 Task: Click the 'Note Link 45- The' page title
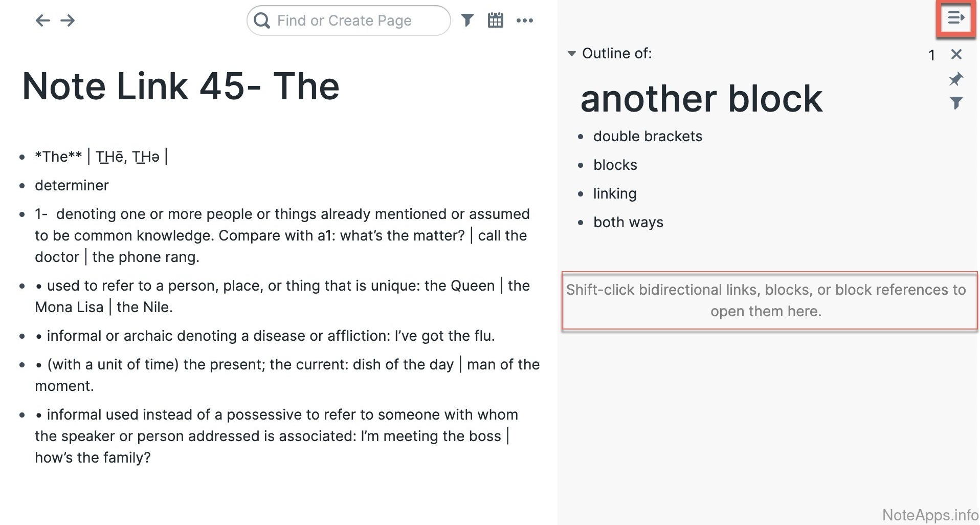point(181,86)
